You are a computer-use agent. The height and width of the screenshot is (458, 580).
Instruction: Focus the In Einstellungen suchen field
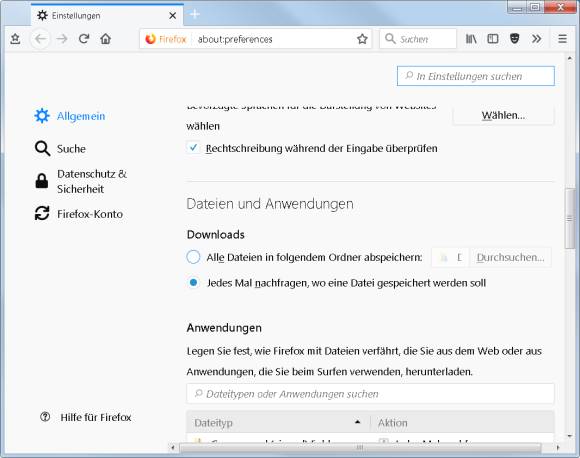pyautogui.click(x=476, y=76)
